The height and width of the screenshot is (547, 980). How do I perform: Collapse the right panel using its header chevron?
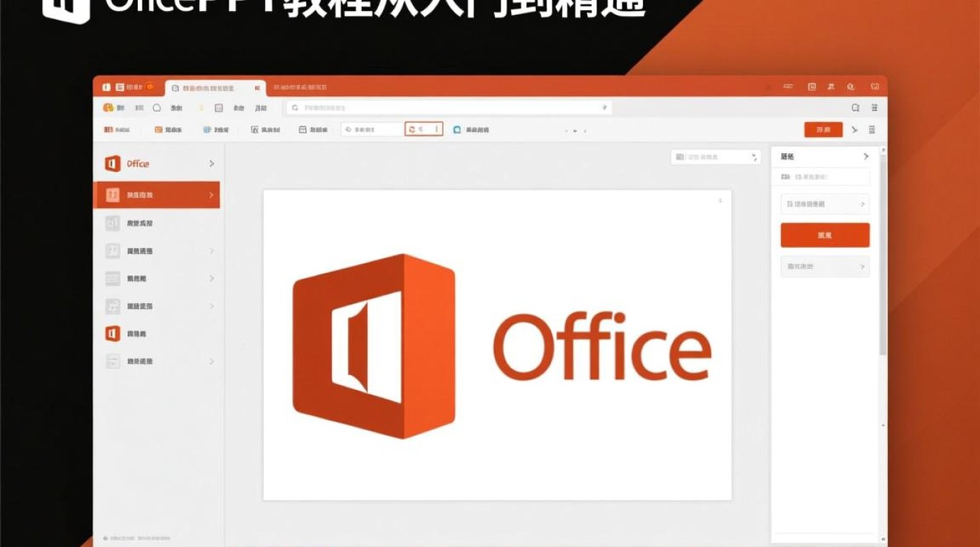(x=866, y=156)
